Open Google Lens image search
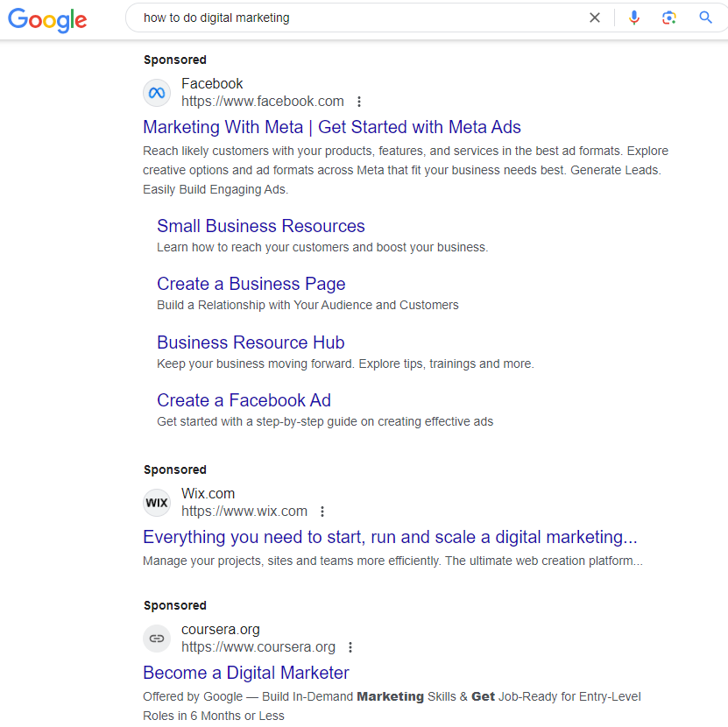 click(x=669, y=18)
